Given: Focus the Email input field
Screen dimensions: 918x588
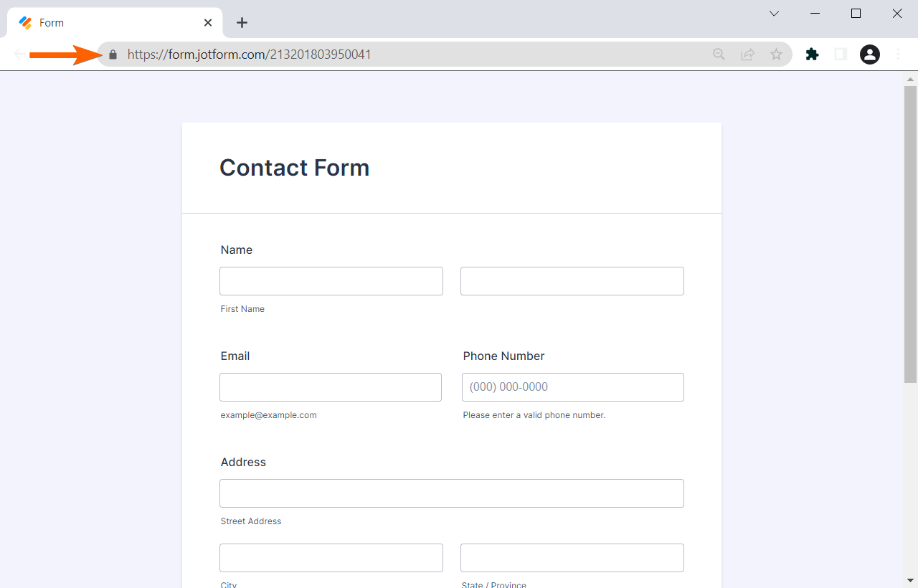Looking at the screenshot, I should tap(331, 387).
